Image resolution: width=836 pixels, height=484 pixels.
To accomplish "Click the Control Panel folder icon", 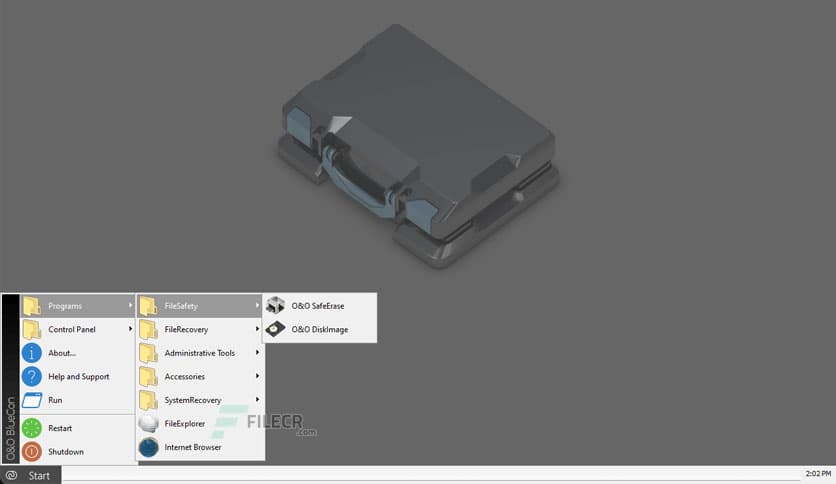I will click(x=31, y=329).
